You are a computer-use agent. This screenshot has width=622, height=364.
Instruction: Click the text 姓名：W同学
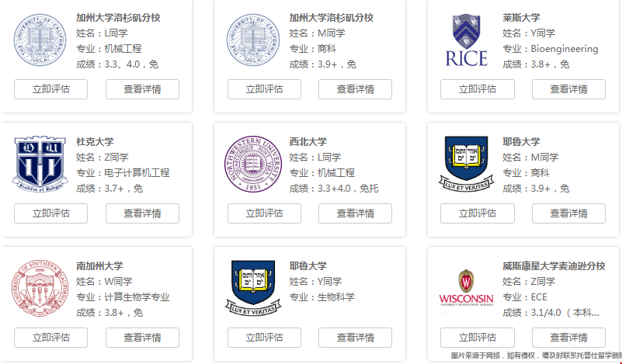(x=104, y=282)
